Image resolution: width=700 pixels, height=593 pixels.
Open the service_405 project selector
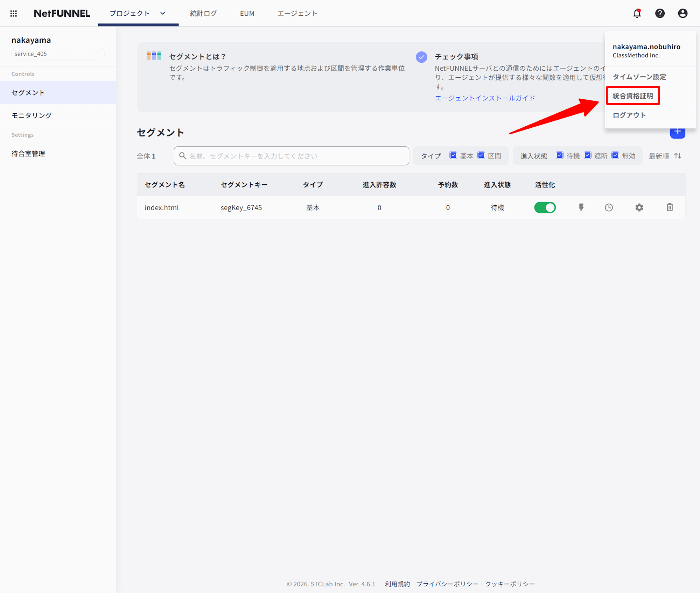(58, 54)
